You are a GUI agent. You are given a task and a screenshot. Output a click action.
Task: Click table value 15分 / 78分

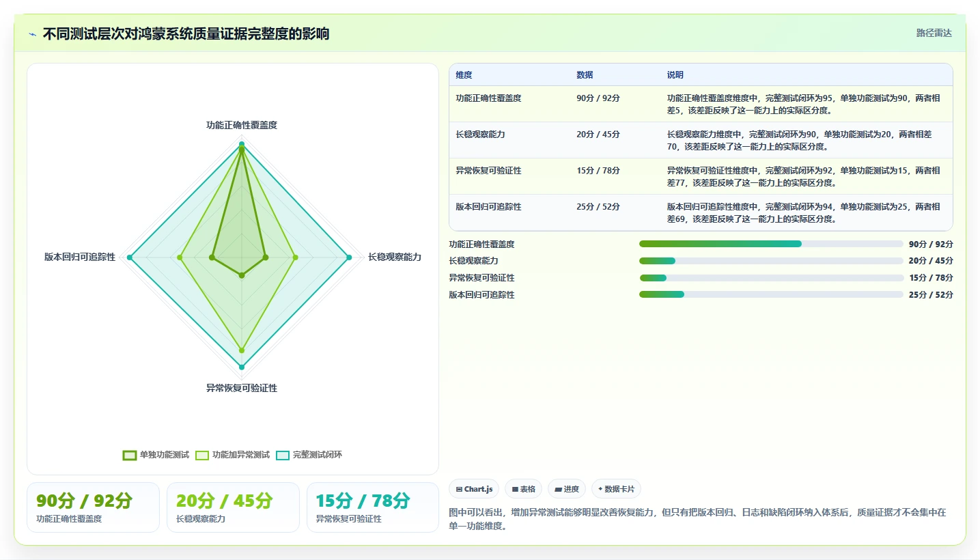(x=598, y=171)
